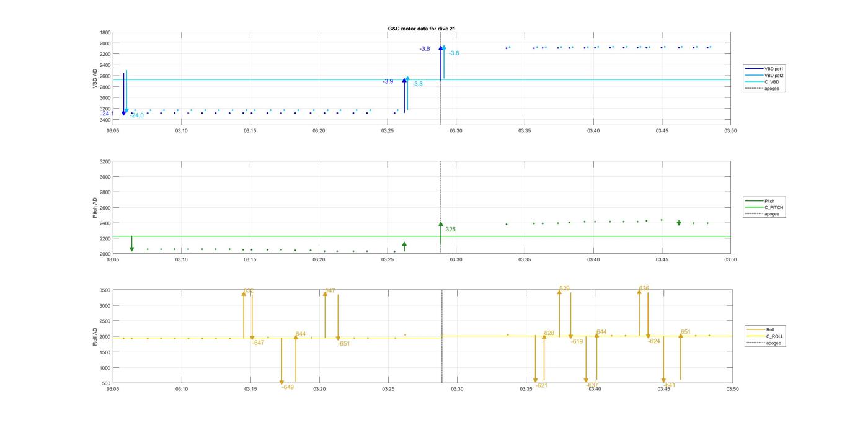The width and height of the screenshot is (868, 430).
Task: Click the 'Pitch AD' y-axis label
Action: (95, 208)
